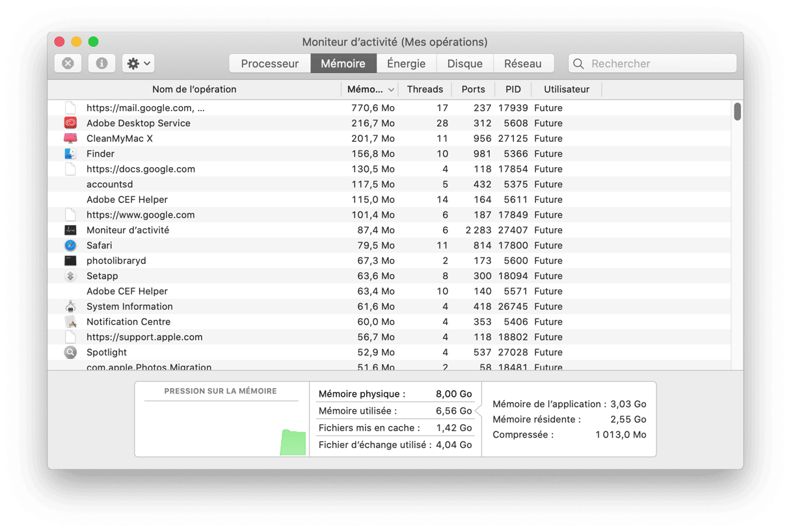Select the https://mail.google.com process name

[x=146, y=108]
